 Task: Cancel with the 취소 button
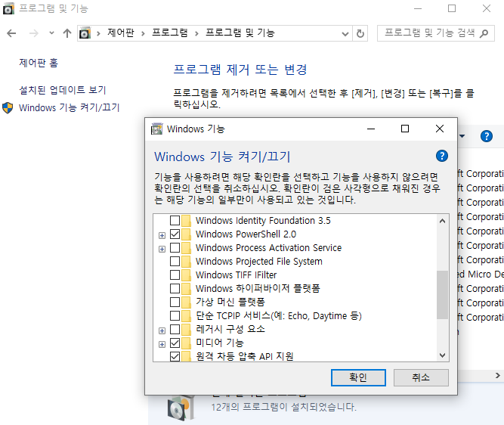click(x=421, y=377)
